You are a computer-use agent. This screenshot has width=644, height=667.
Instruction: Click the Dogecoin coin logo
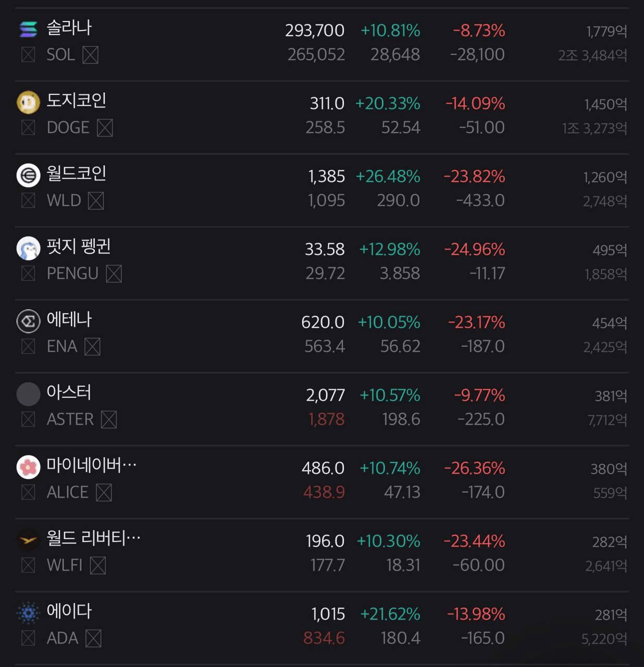[x=28, y=102]
